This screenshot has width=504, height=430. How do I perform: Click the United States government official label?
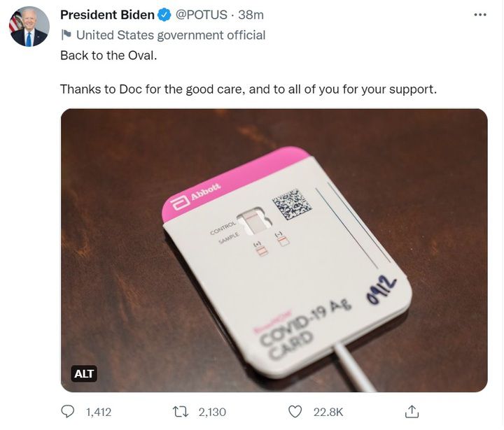click(170, 35)
